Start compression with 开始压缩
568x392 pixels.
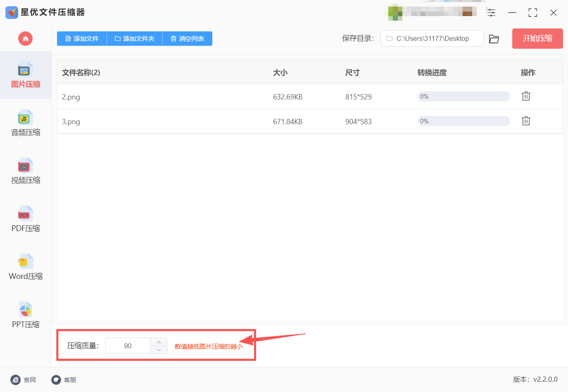point(537,38)
